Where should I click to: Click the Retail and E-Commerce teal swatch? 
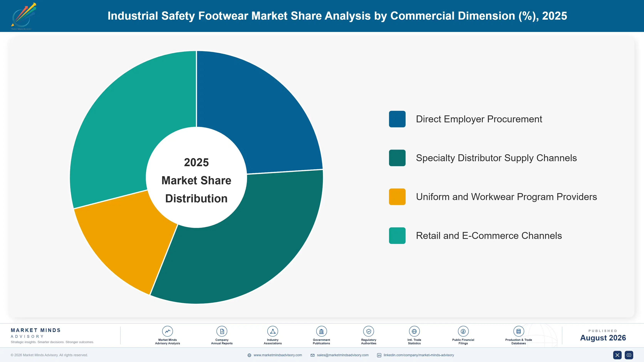pyautogui.click(x=397, y=235)
